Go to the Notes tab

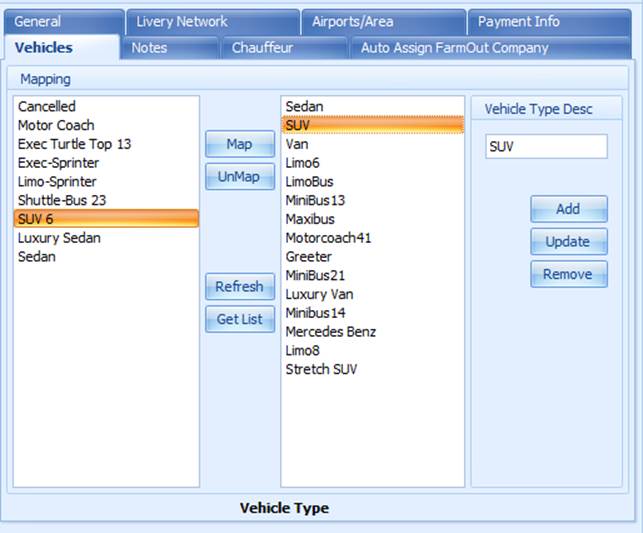(x=169, y=48)
